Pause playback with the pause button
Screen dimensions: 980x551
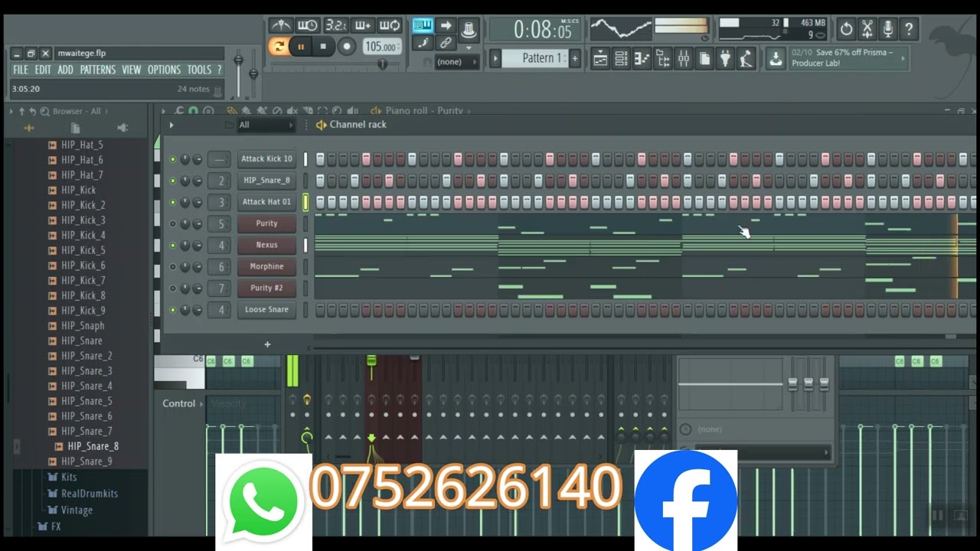[x=301, y=47]
